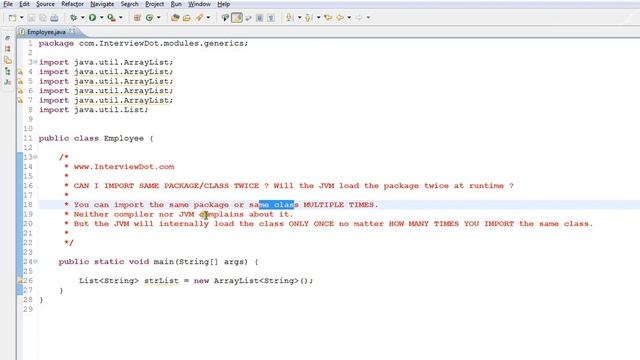
Task: Open the JUnit sidebar icon
Action: tap(7, 82)
